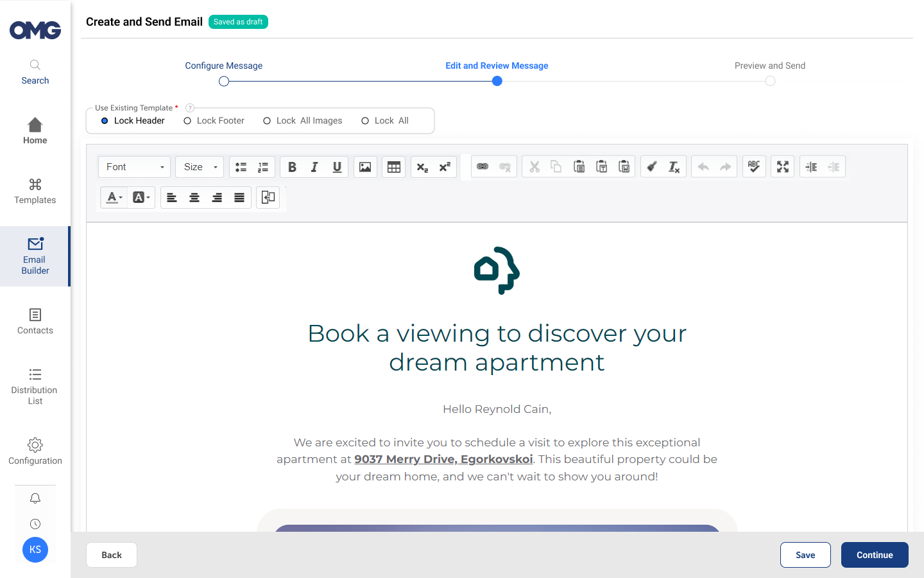Open the background color dropdown
The width and height of the screenshot is (924, 578).
[x=141, y=198]
